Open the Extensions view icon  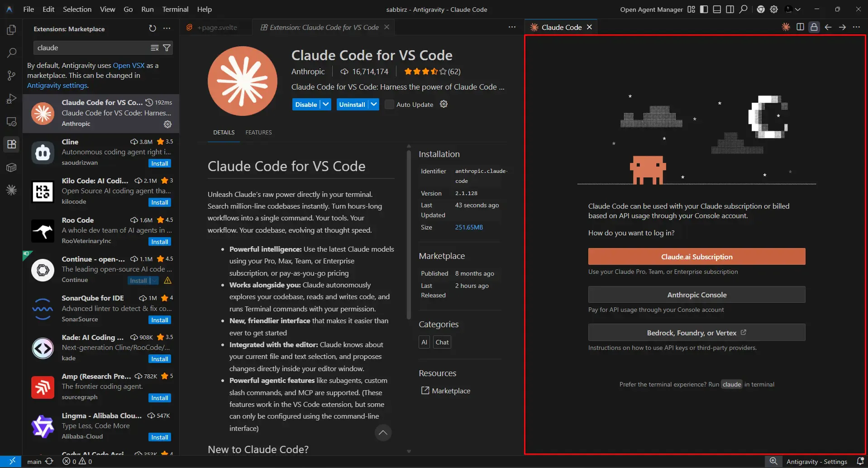coord(11,144)
